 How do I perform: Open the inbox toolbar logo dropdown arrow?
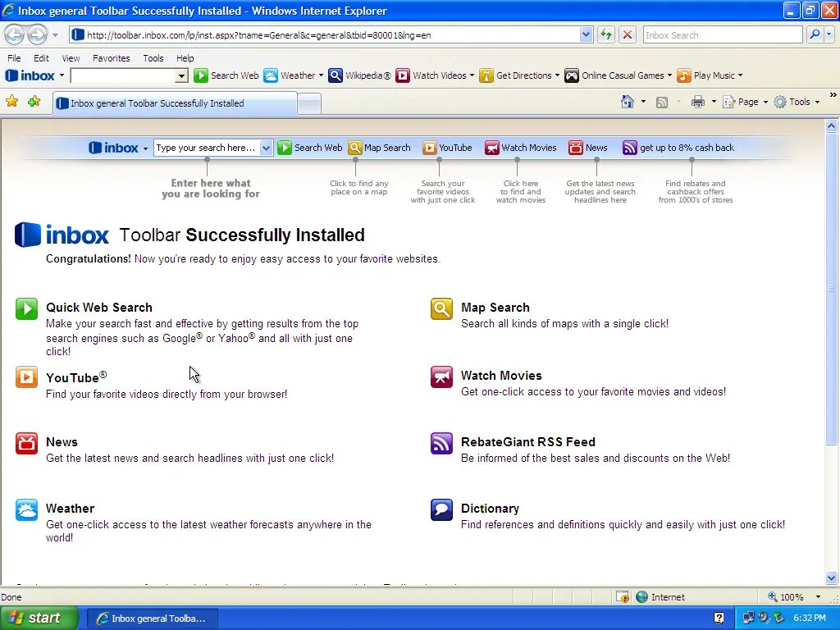62,75
